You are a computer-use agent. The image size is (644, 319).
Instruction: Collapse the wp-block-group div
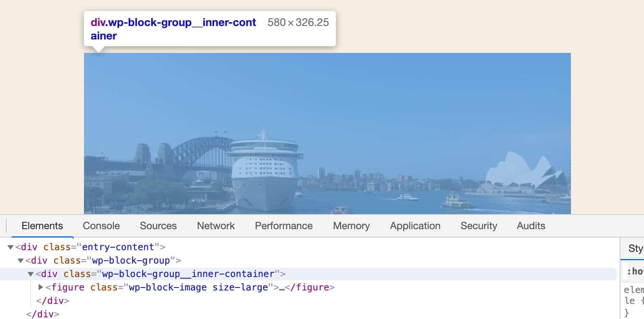pyautogui.click(x=20, y=260)
